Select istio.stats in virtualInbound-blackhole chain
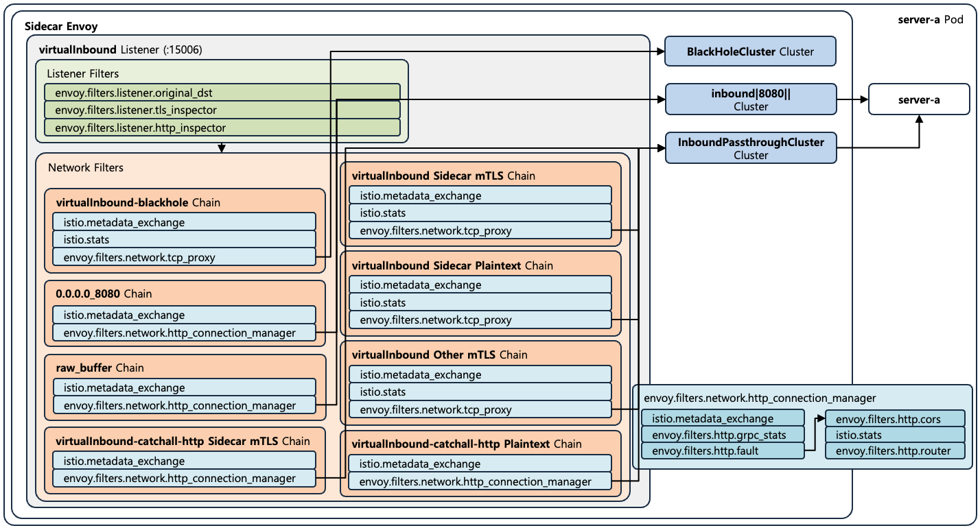Screen dimensions: 980x528 185,239
